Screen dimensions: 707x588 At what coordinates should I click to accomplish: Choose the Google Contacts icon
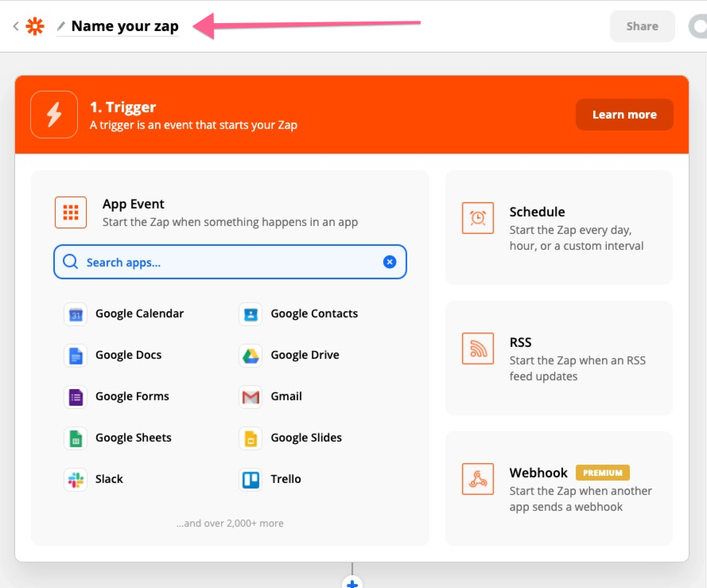click(251, 314)
